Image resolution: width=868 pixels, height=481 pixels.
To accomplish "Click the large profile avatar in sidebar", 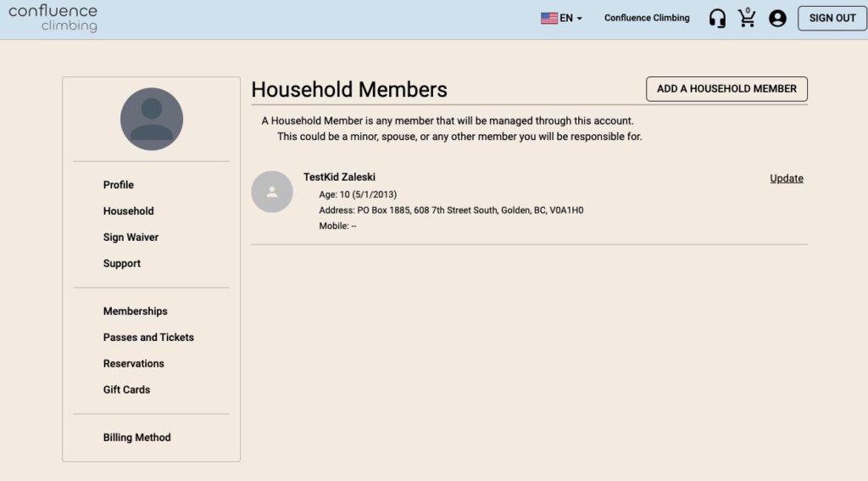I will [x=152, y=119].
